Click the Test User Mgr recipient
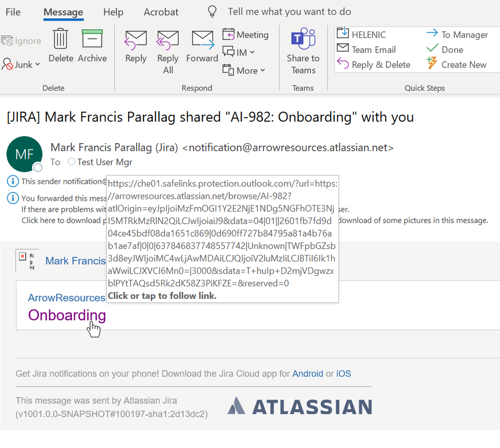This screenshot has height=448, width=500. click(105, 162)
